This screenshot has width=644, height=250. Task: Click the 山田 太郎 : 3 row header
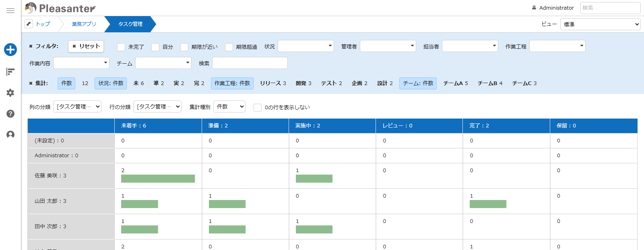click(71, 201)
